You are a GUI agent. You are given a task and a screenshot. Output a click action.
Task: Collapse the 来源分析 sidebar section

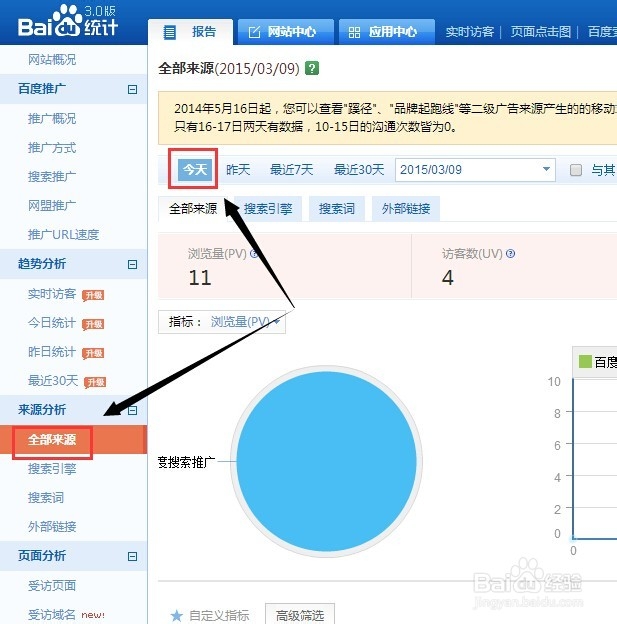pos(133,410)
